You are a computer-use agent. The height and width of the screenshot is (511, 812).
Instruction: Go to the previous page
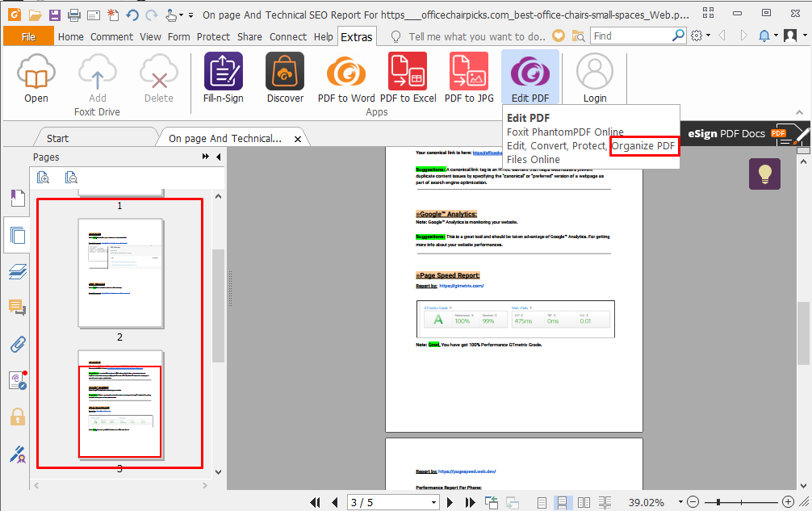[334, 502]
